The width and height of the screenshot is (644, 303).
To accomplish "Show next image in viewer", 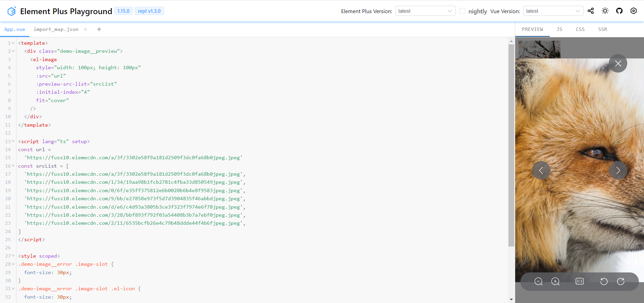I will click(618, 170).
